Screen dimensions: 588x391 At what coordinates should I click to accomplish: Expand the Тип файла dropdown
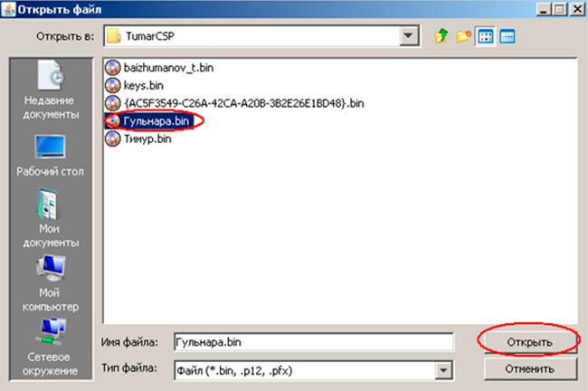point(443,371)
